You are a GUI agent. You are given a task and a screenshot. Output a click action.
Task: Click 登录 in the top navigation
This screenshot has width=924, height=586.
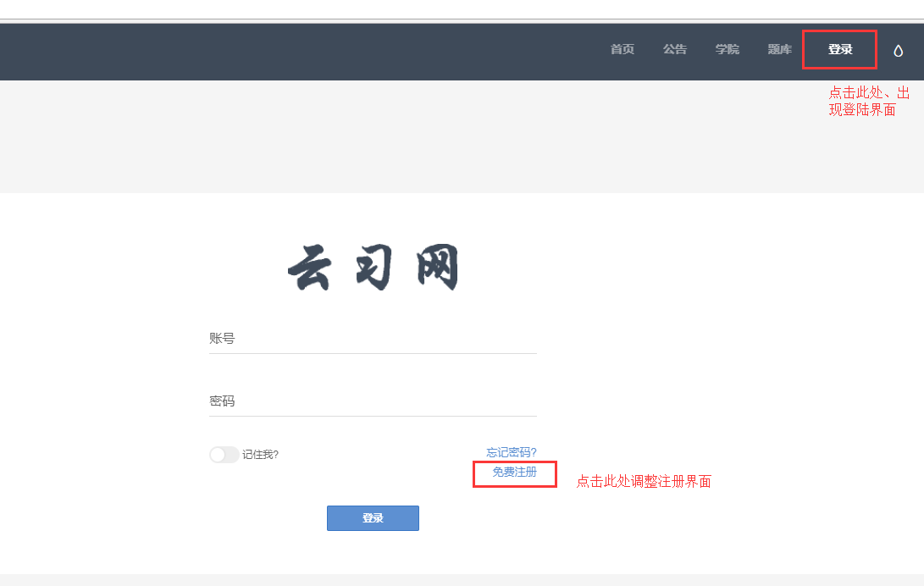click(839, 50)
